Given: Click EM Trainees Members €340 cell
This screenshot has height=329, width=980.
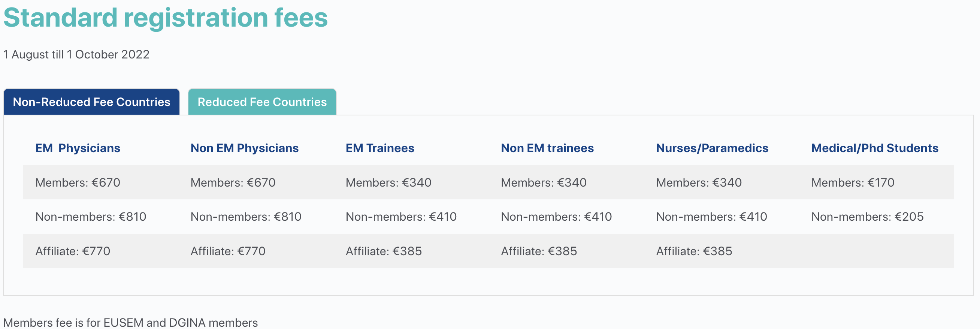Looking at the screenshot, I should click(x=388, y=182).
